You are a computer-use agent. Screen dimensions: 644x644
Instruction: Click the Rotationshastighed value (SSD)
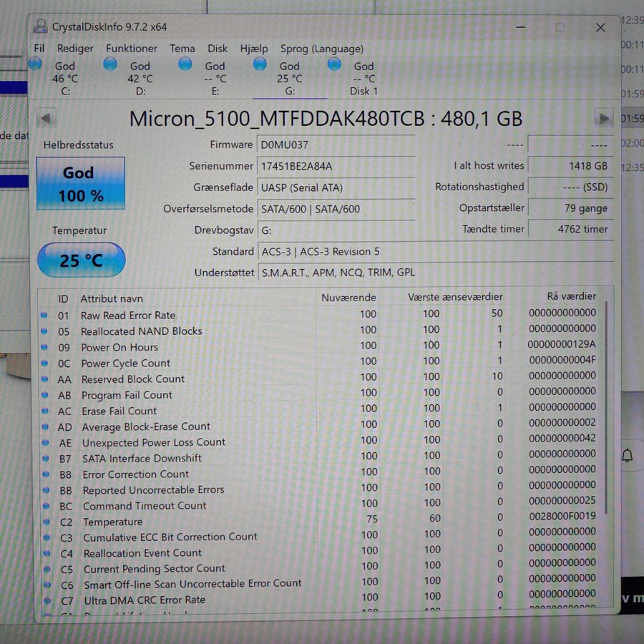pyautogui.click(x=571, y=187)
